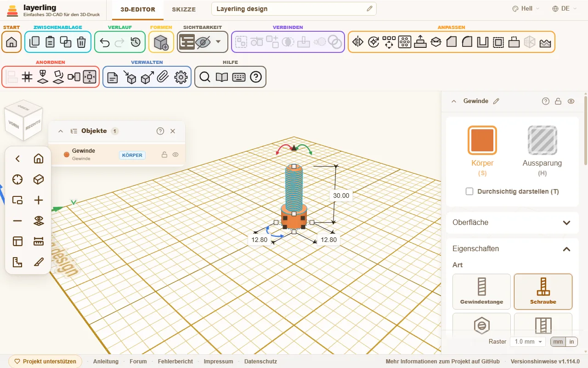
Task: Toggle visibility eye of Gewinde in Objekte list
Action: pos(175,155)
